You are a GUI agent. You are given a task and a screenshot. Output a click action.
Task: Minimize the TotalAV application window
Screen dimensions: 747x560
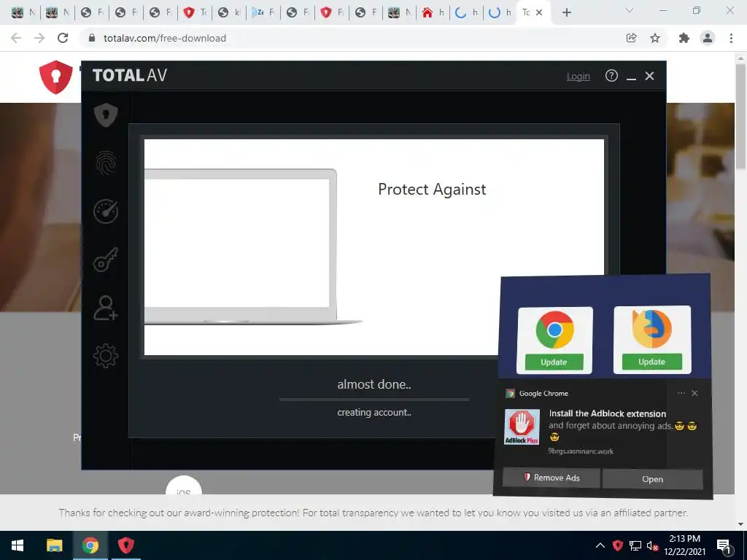point(631,77)
